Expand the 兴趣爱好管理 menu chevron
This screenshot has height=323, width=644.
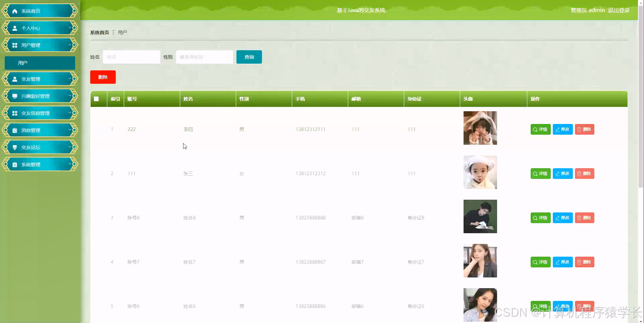tap(70, 95)
